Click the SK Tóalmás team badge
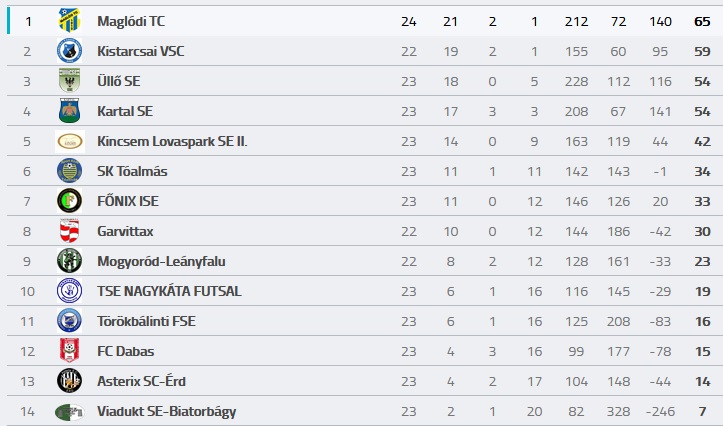 pyautogui.click(x=70, y=171)
